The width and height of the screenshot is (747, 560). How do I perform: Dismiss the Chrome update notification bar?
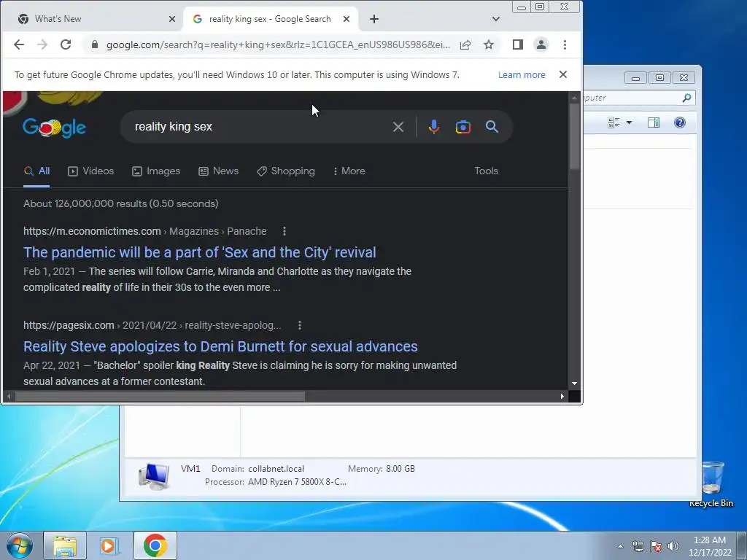[x=563, y=75]
